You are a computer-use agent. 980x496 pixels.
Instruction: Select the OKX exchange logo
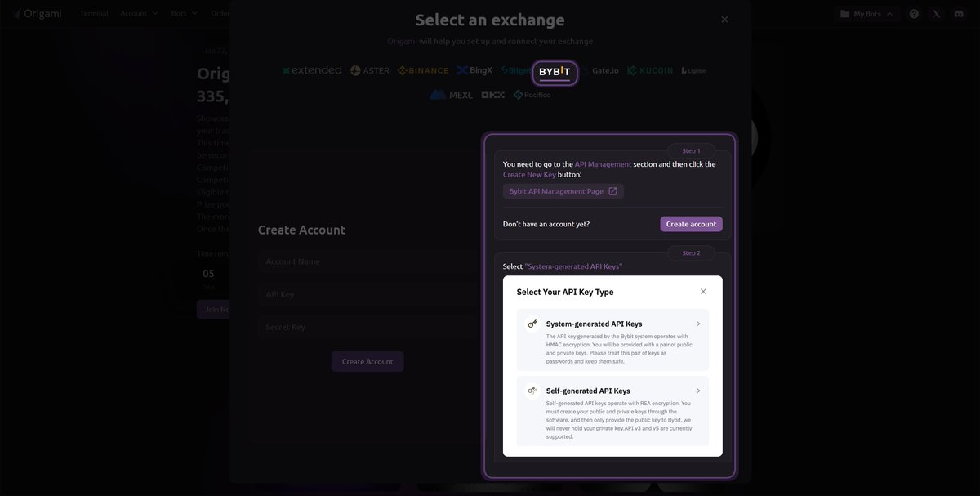pos(492,95)
